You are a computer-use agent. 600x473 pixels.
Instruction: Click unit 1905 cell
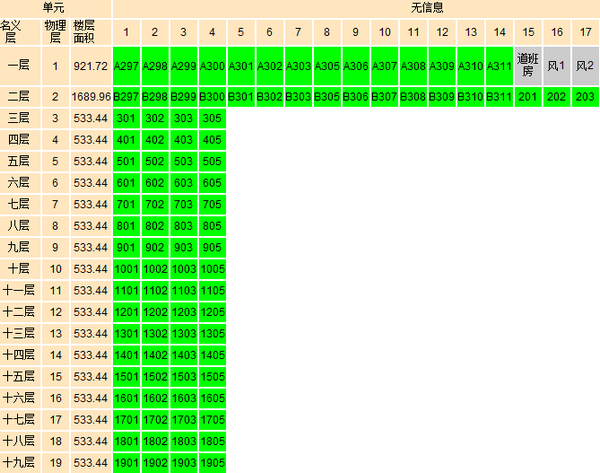212,463
